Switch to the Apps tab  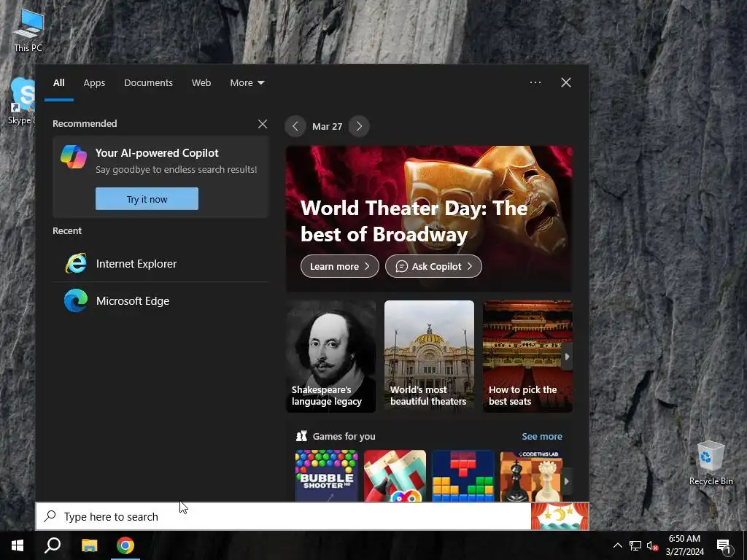coord(94,82)
